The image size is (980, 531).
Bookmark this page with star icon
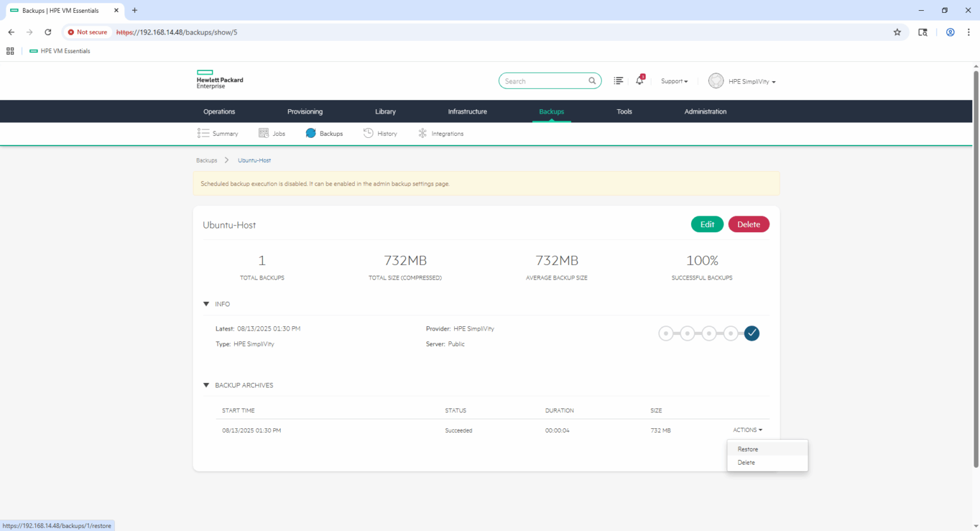pos(897,32)
